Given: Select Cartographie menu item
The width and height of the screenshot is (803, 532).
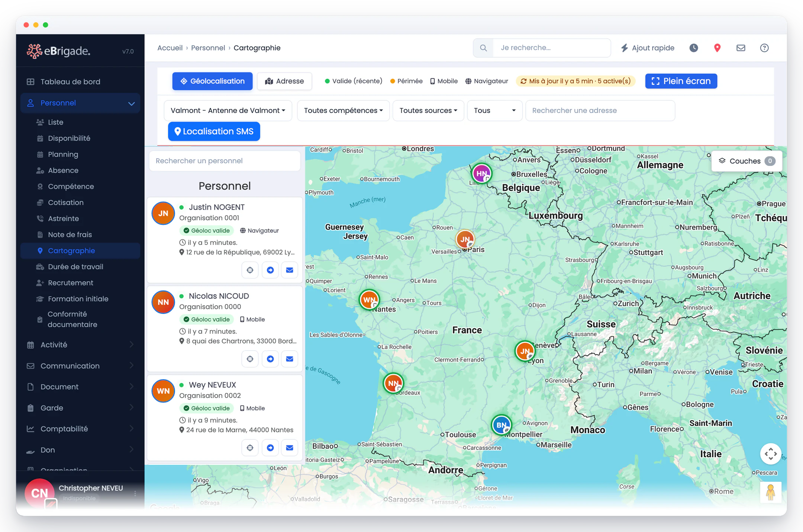Looking at the screenshot, I should pos(80,251).
